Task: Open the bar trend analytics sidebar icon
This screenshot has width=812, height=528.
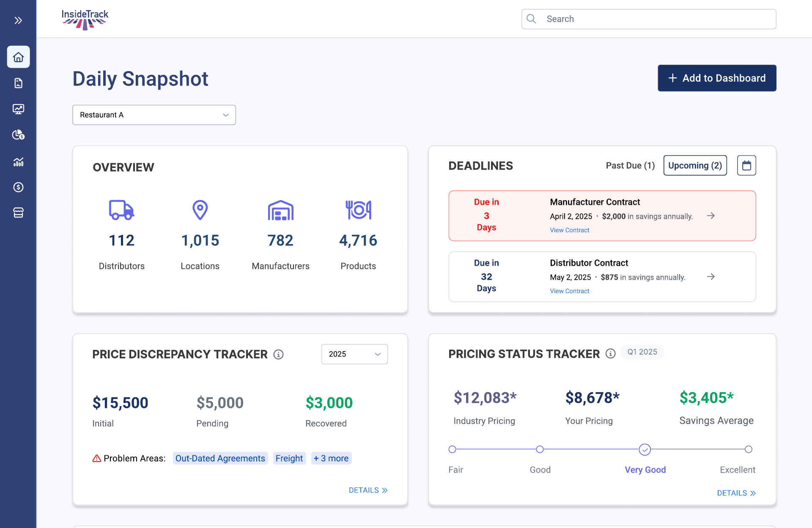Action: point(18,162)
